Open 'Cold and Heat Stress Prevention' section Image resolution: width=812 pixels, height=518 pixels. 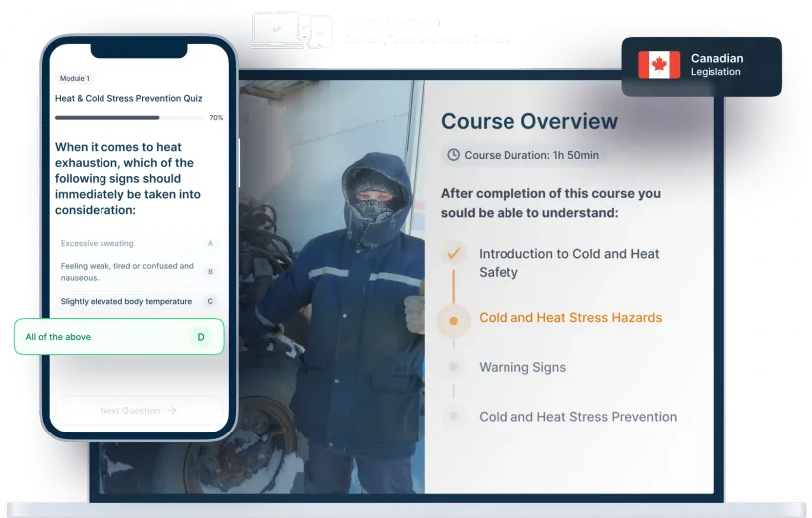point(577,417)
